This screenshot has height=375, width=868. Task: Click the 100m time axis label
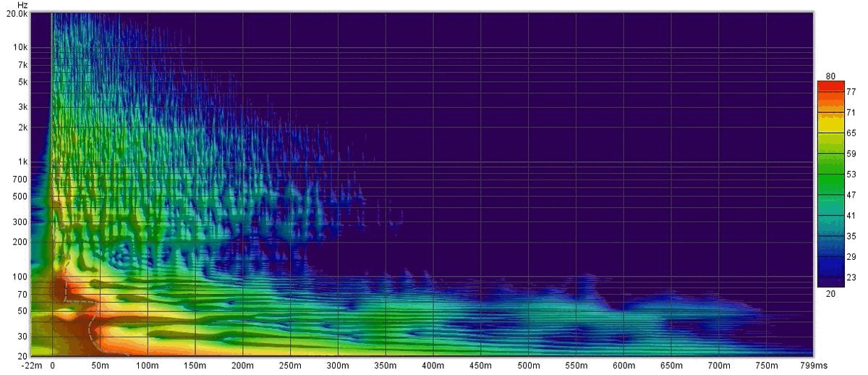pos(147,366)
